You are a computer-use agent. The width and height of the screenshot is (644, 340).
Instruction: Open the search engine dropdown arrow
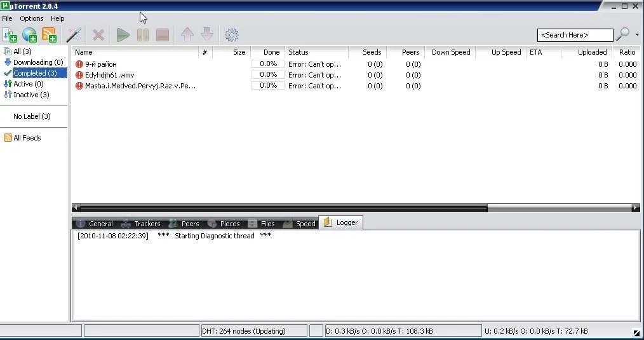(637, 35)
